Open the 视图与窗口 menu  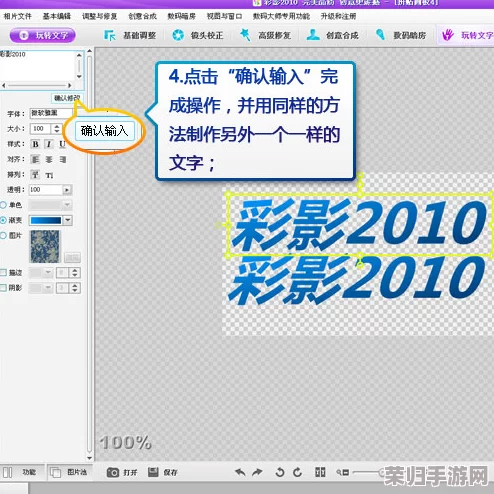pyautogui.click(x=224, y=16)
